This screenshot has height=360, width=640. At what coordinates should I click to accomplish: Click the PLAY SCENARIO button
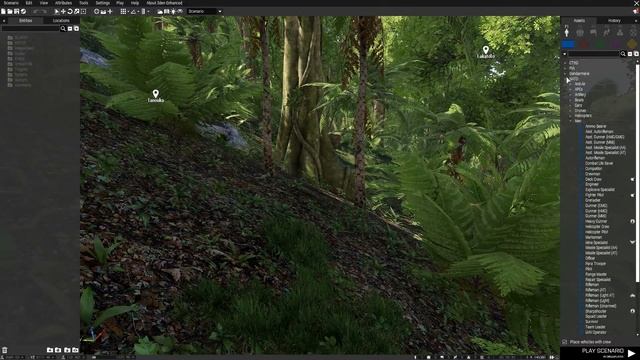tap(600, 353)
